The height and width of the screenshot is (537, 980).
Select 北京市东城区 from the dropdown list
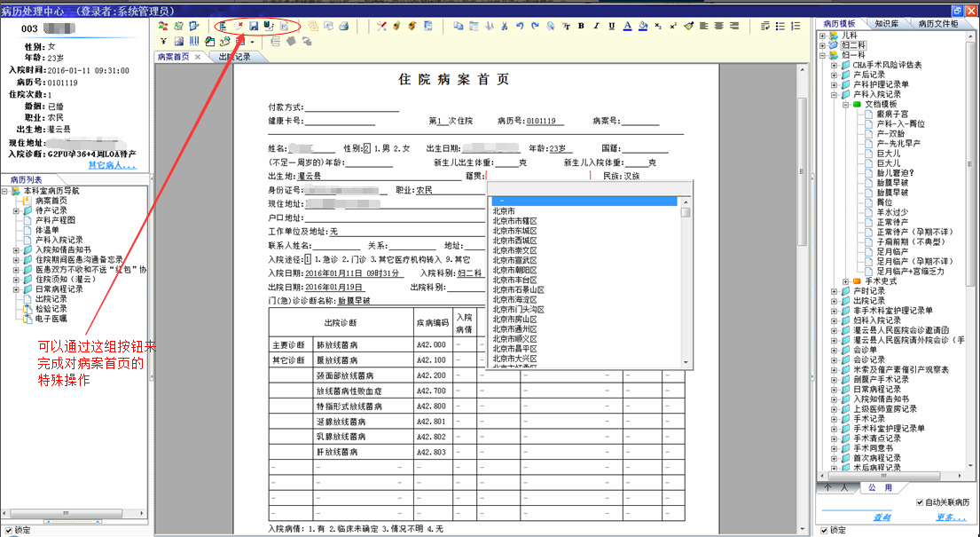point(514,231)
